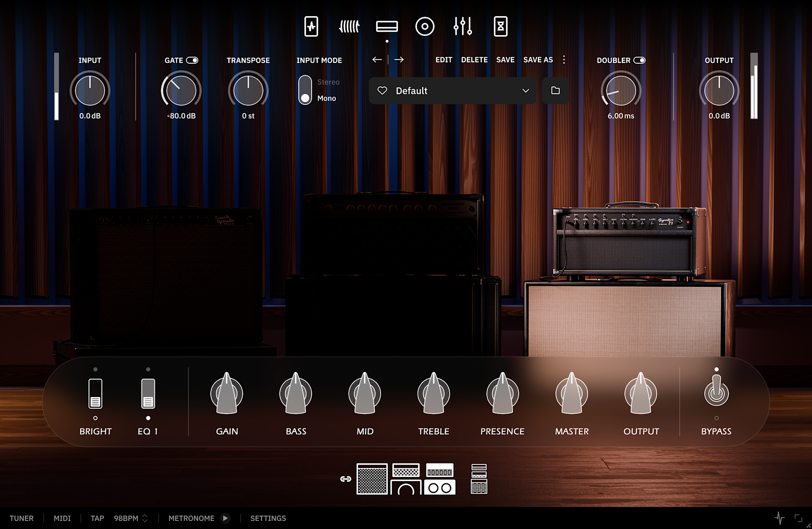
Task: Toggle the Gate switch
Action: [x=192, y=60]
